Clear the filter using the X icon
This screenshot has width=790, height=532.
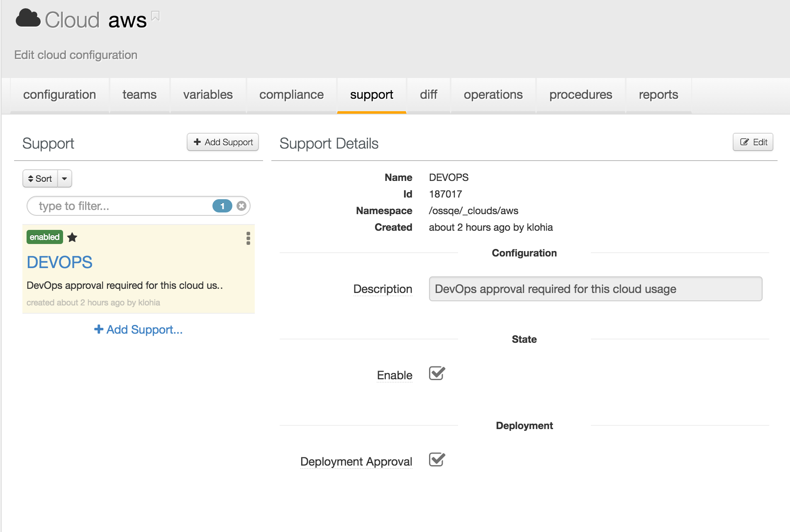click(x=241, y=205)
